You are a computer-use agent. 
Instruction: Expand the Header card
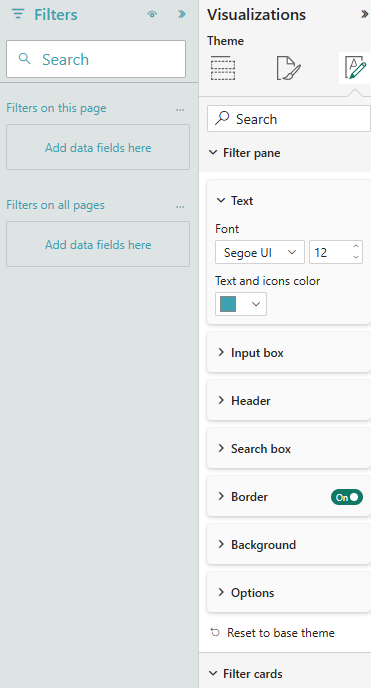coord(289,400)
